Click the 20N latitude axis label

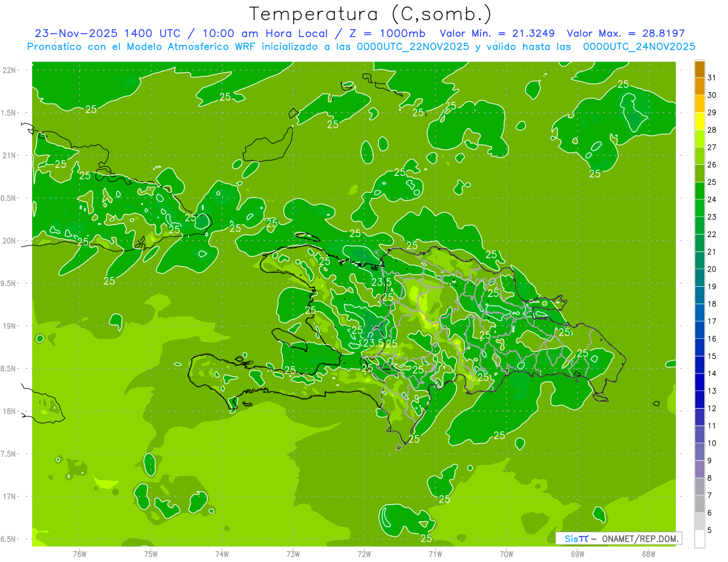tap(10, 241)
